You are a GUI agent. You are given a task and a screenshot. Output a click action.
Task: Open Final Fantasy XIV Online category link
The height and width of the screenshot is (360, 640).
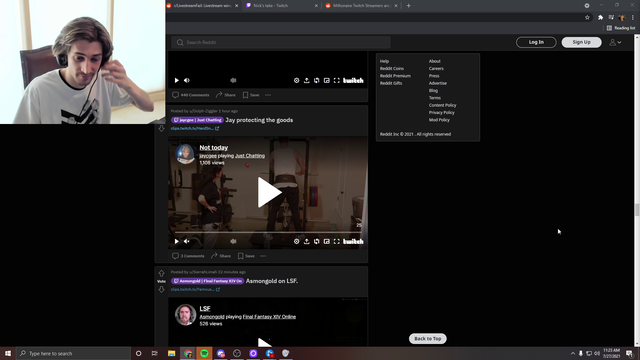point(269,317)
